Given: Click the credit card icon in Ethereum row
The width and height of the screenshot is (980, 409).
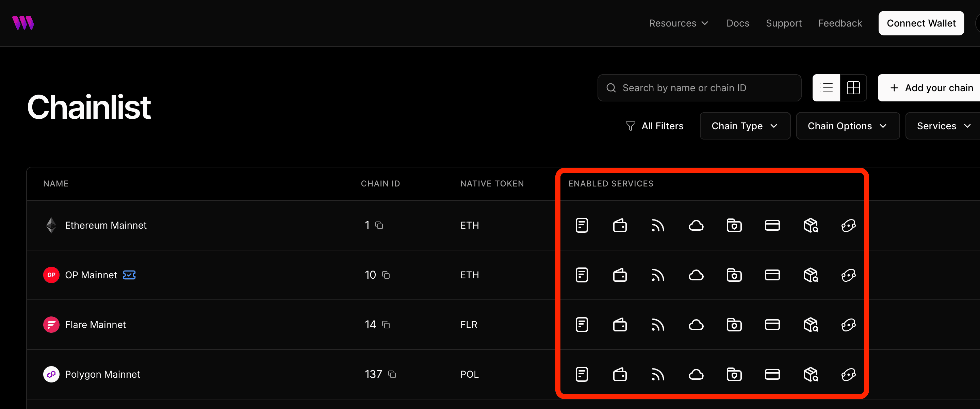Looking at the screenshot, I should pos(772,225).
